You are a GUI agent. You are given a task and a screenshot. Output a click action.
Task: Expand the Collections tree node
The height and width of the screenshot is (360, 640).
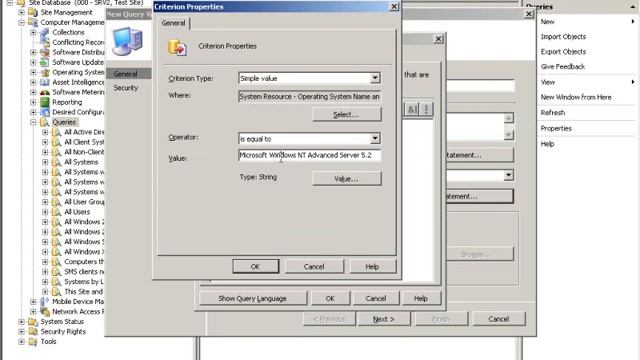(33, 32)
